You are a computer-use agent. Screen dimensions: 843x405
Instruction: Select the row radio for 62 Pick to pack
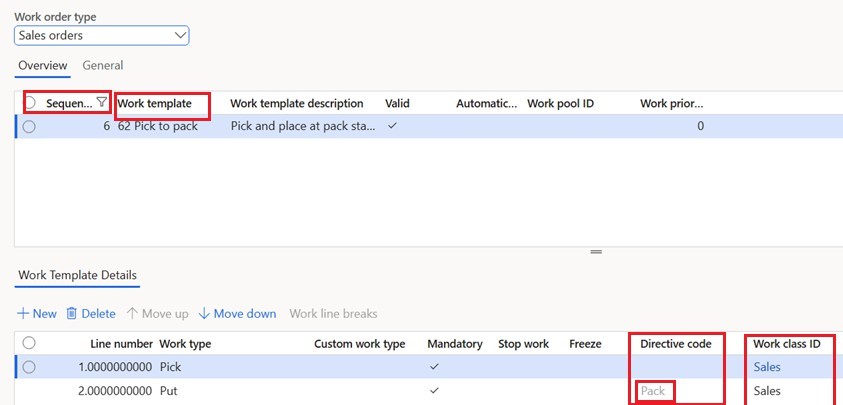click(29, 127)
